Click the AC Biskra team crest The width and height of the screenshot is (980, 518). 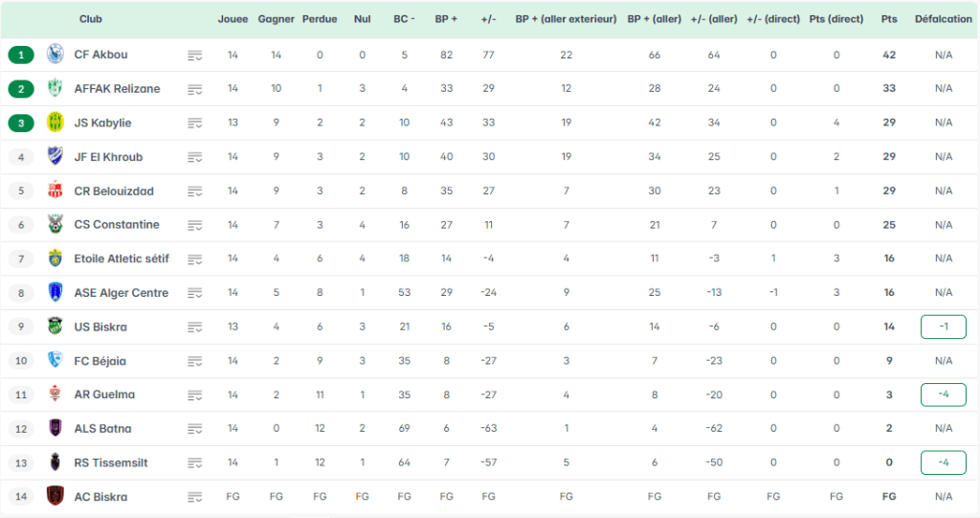coord(55,497)
